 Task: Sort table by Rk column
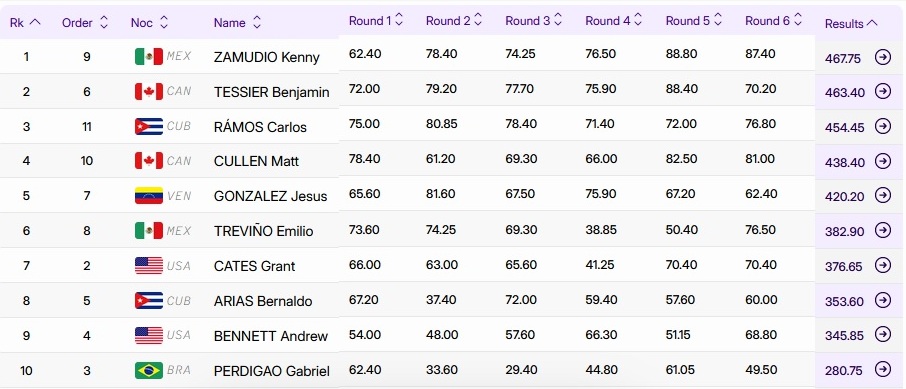point(25,23)
